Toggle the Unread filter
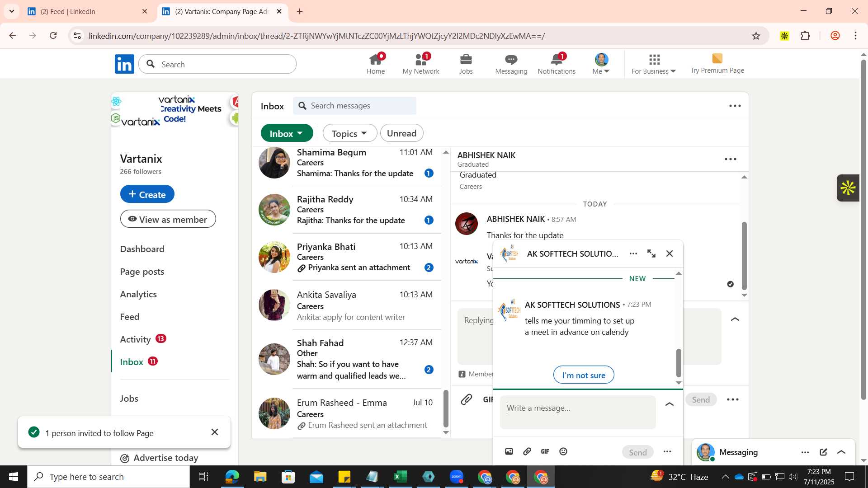The height and width of the screenshot is (488, 868). 401,133
